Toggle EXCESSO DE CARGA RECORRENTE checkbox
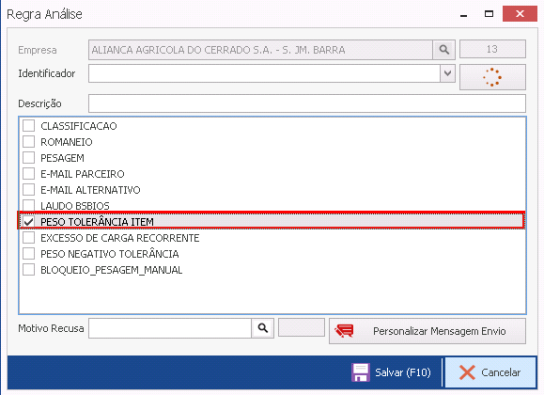Image resolution: width=544 pixels, height=395 pixels. [29, 238]
